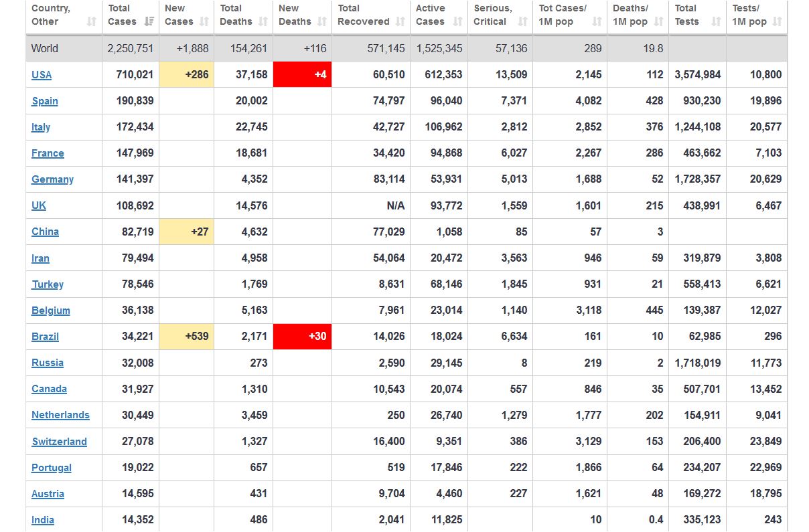Click Tot Cases/1M pop sort icon
Viewport: 809px width, 532px height.
point(597,21)
